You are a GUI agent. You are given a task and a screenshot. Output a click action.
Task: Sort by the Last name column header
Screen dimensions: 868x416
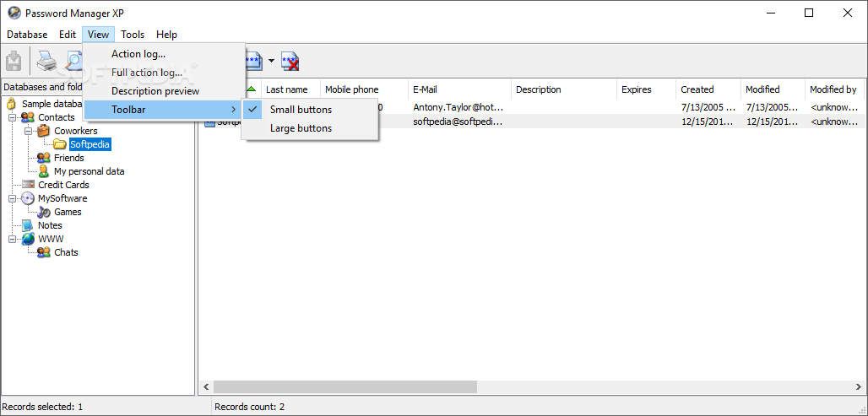coord(290,89)
